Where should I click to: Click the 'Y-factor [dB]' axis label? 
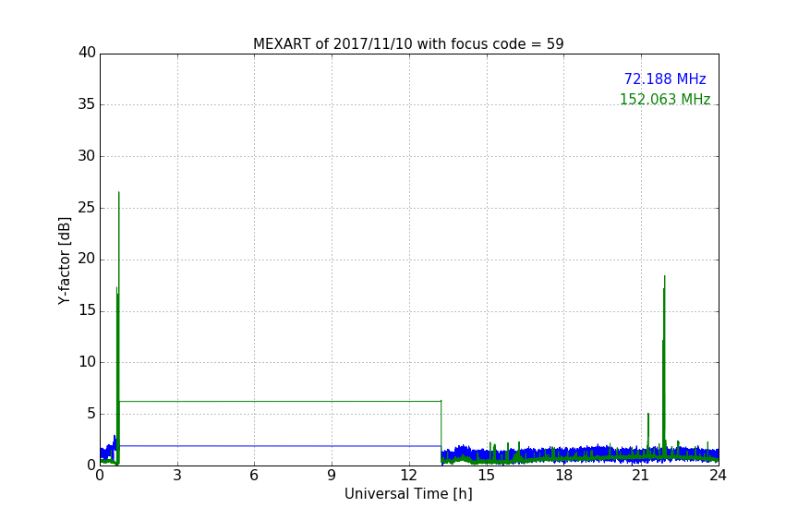tap(64, 260)
